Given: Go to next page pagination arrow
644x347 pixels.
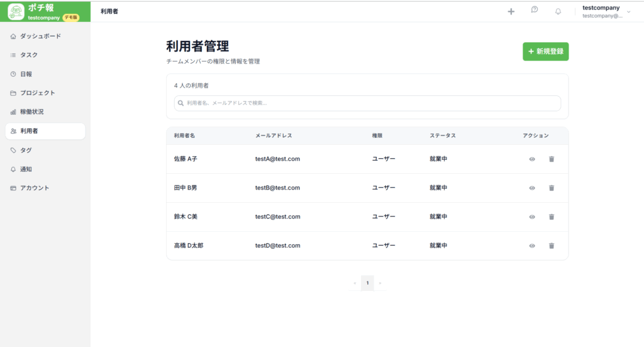Looking at the screenshot, I should point(380,283).
